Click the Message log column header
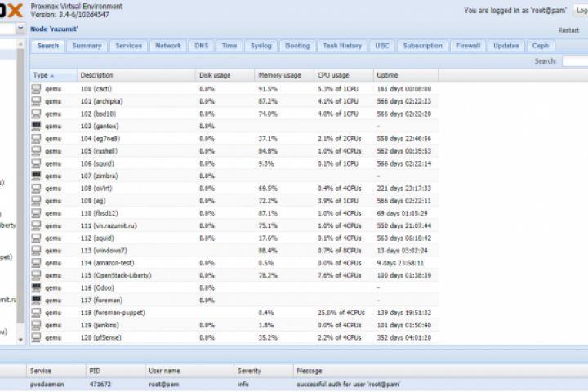This screenshot has width=588, height=392. (441, 371)
